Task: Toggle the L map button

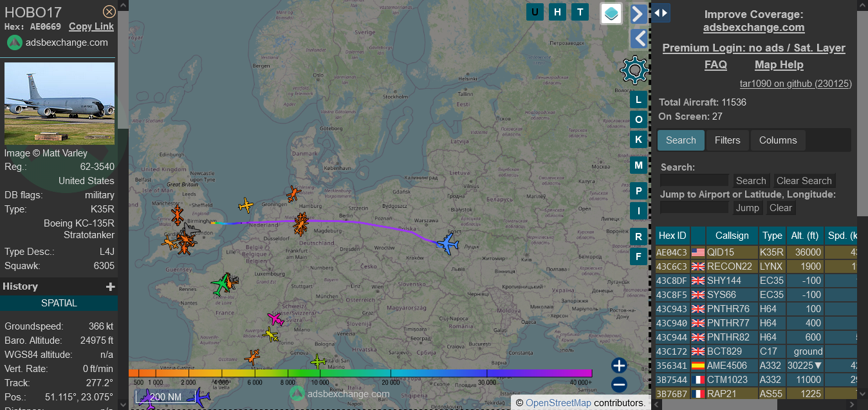Action: (x=638, y=99)
